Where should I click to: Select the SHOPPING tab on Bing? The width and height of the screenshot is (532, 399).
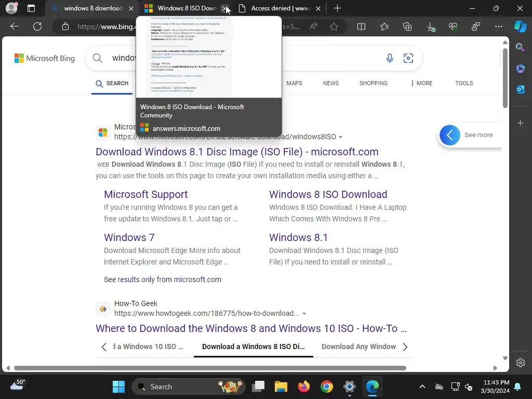[x=373, y=83]
